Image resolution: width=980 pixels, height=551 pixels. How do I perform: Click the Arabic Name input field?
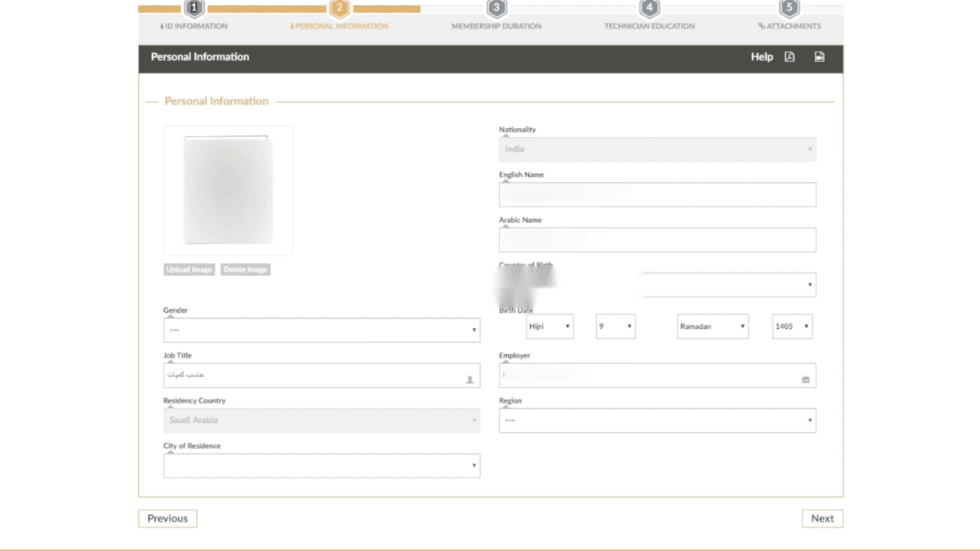click(657, 240)
